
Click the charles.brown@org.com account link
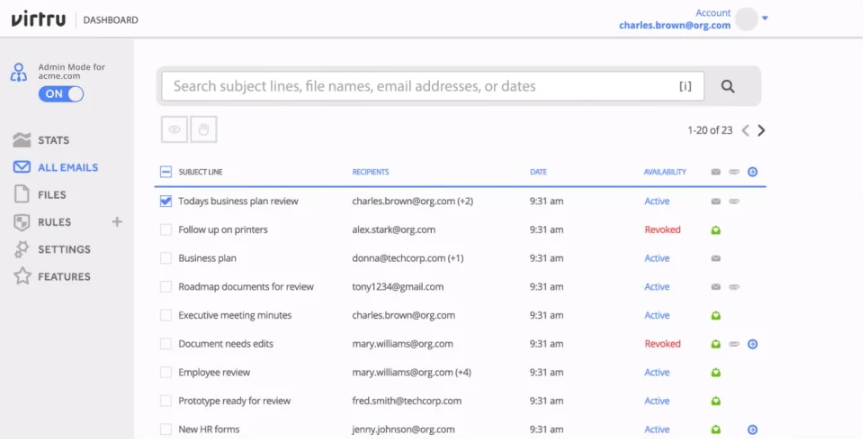coord(675,25)
